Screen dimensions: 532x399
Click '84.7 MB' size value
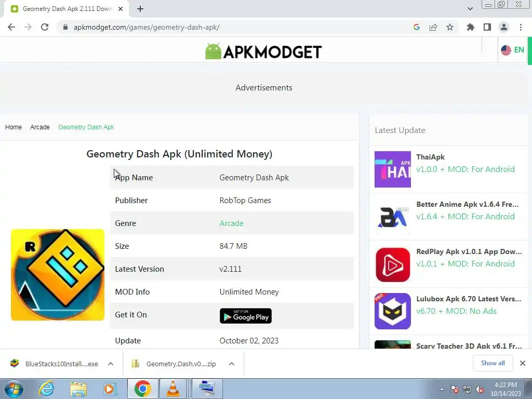coord(233,246)
